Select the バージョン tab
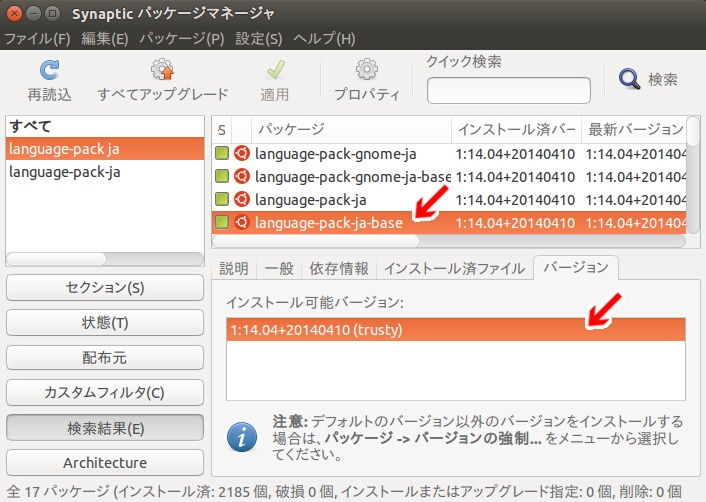 pos(576,268)
